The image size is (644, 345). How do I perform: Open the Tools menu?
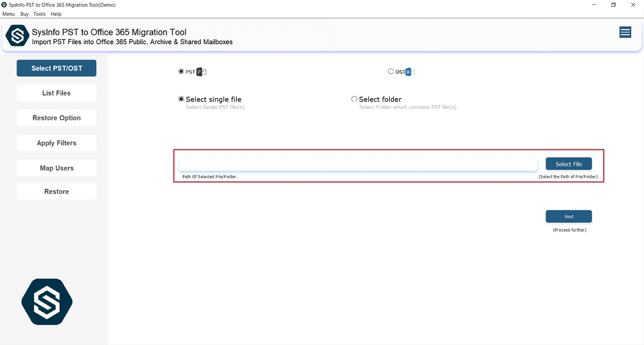(x=40, y=14)
